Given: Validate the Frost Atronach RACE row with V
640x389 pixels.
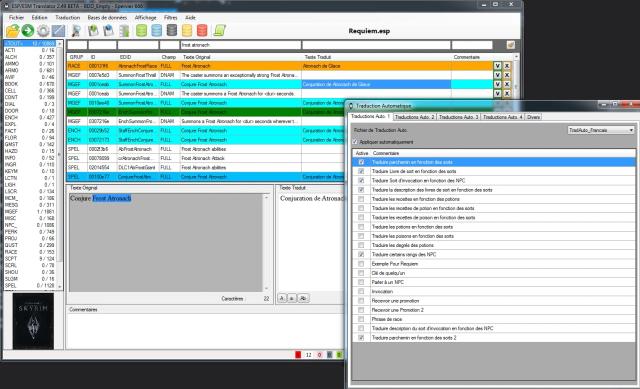Looking at the screenshot, I should pos(497,66).
